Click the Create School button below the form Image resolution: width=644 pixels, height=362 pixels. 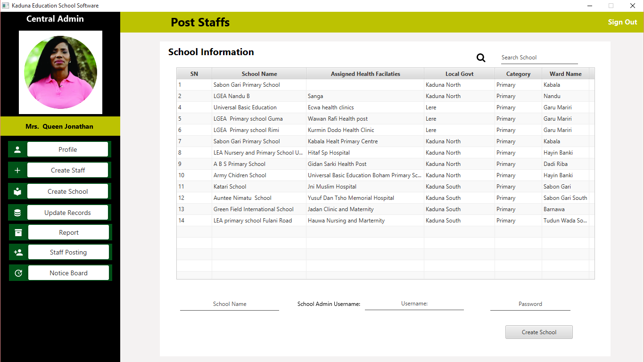[539, 332]
